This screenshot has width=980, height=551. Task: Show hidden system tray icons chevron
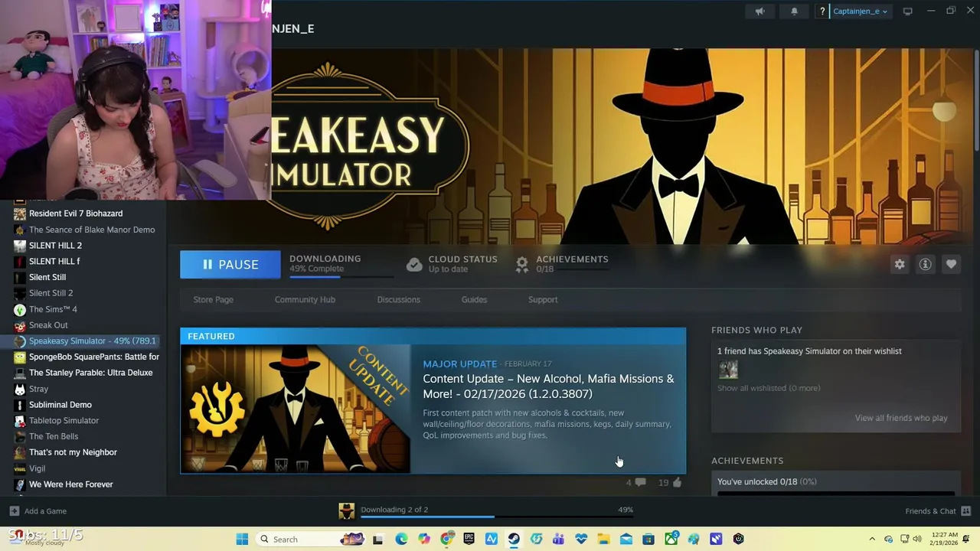pos(872,540)
